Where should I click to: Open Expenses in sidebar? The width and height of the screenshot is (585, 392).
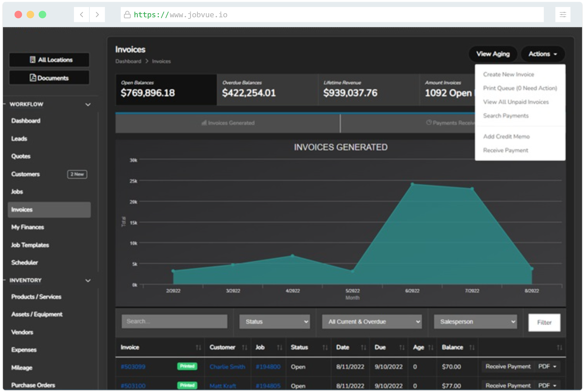pos(24,350)
